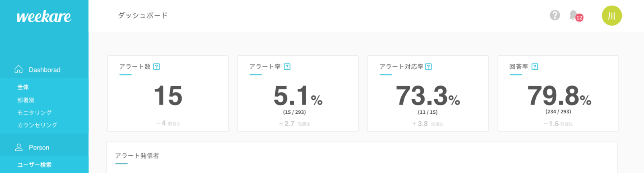Open the green user avatar menu
The image size is (644, 173).
[x=611, y=16]
